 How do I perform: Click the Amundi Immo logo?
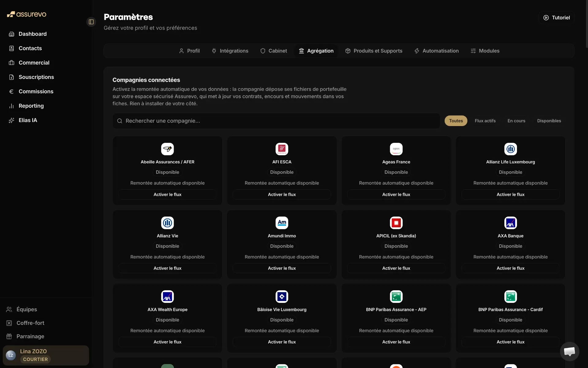coord(282,223)
